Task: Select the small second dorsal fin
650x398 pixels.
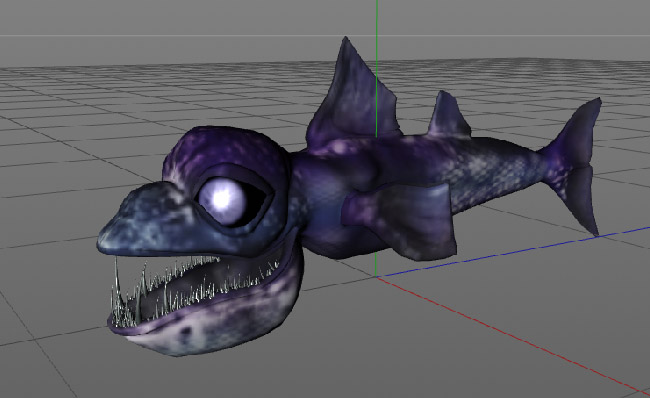Action: (x=448, y=115)
